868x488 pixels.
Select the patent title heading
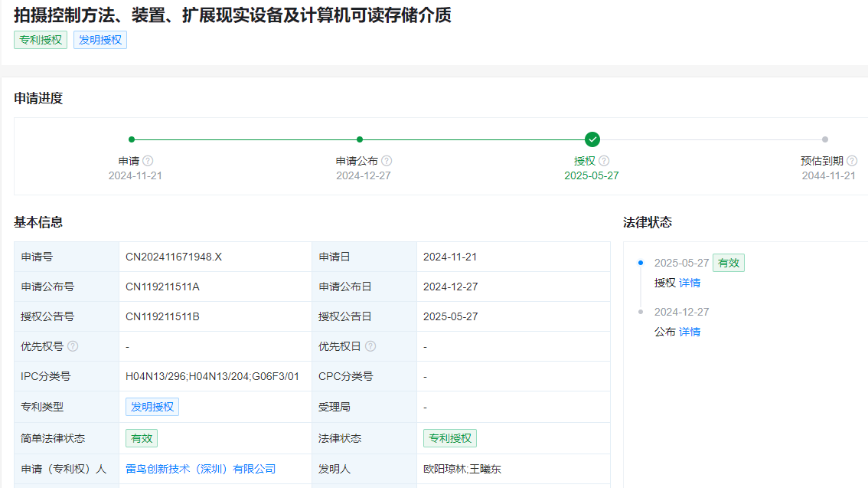pos(233,15)
